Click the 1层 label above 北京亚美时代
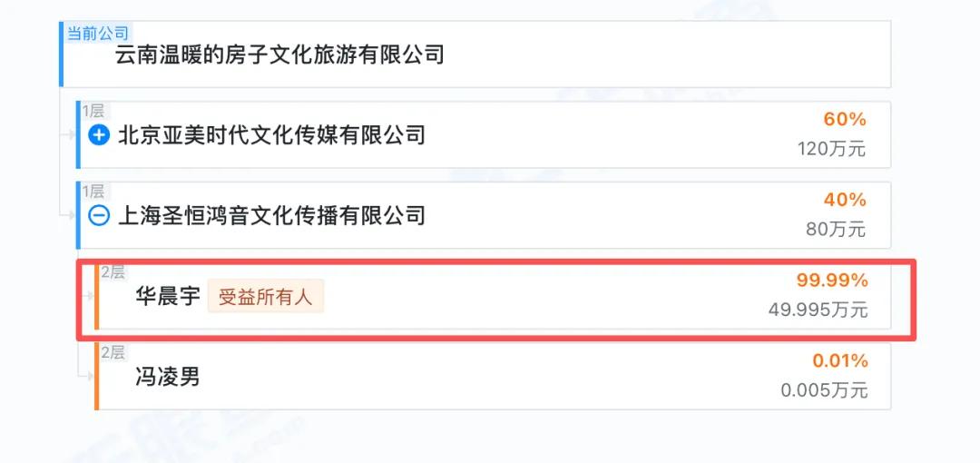980x463 pixels. coord(93,111)
